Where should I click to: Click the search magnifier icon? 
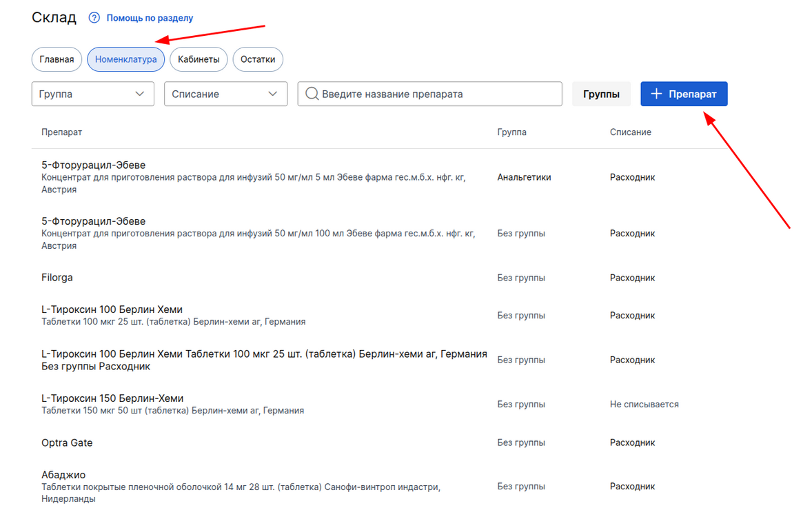point(312,94)
